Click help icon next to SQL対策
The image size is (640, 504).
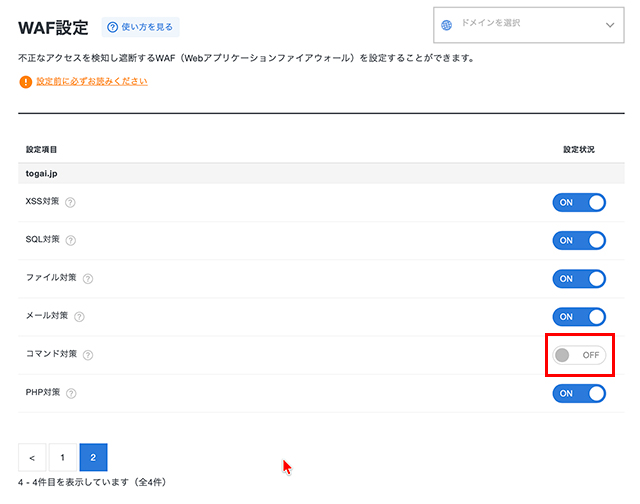(x=70, y=241)
